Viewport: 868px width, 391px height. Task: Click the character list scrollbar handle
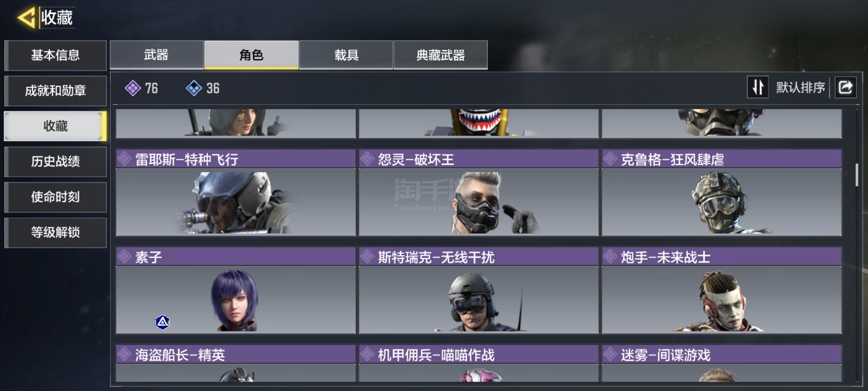(x=857, y=175)
